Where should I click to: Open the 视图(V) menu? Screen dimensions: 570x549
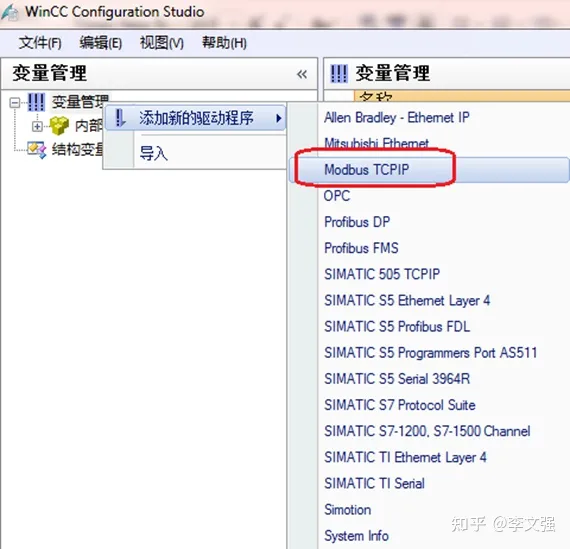(x=162, y=43)
